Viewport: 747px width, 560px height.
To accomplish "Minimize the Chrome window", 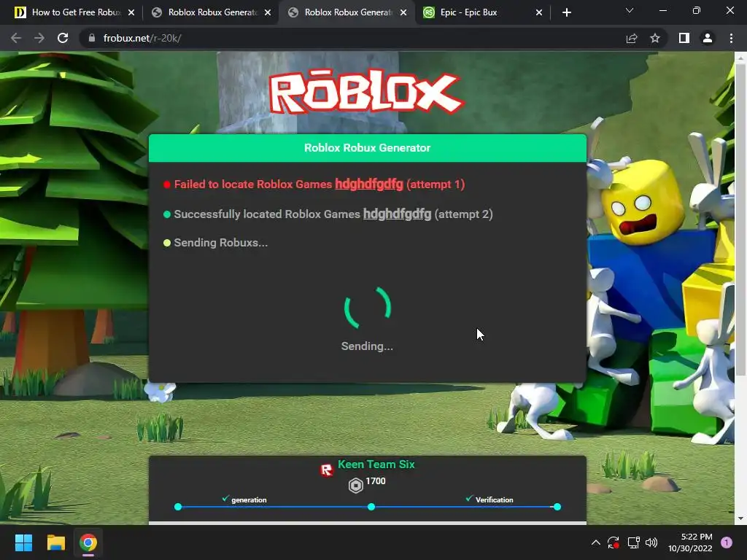I will click(662, 10).
